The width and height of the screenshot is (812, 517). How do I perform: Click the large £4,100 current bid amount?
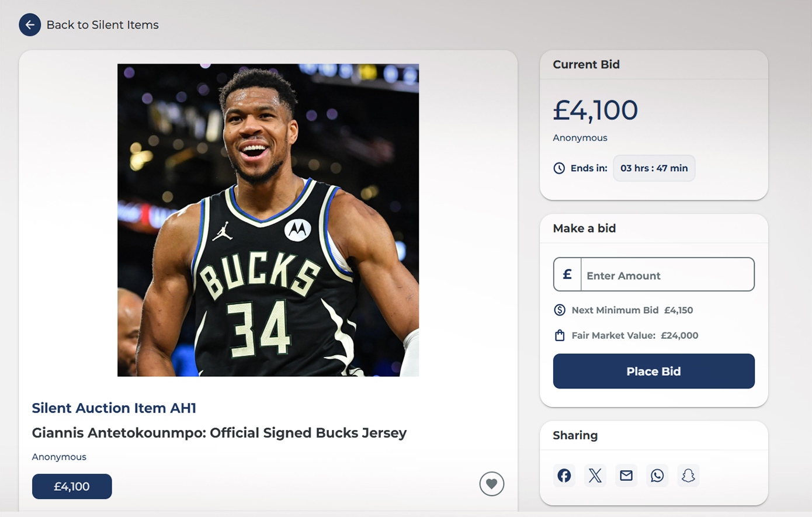[x=595, y=110]
